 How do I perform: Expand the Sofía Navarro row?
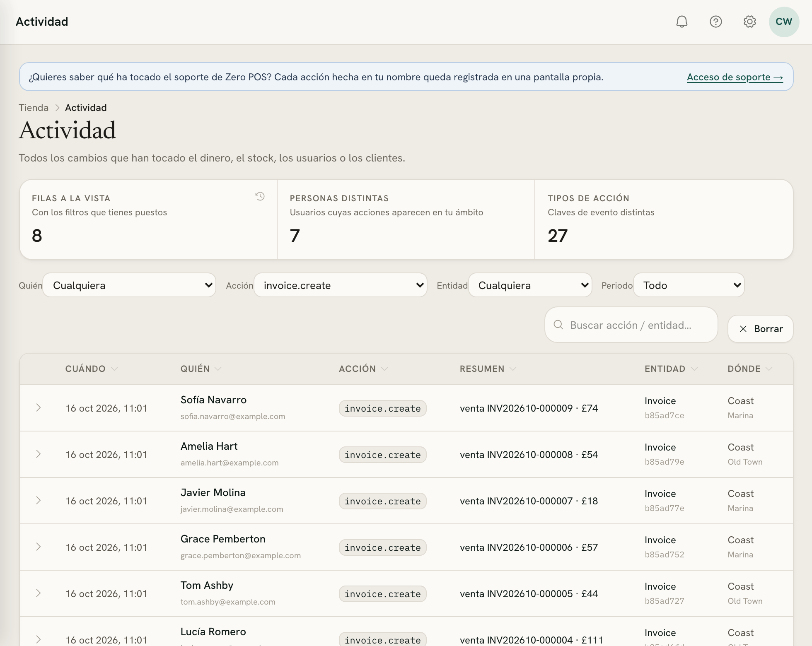tap(38, 408)
